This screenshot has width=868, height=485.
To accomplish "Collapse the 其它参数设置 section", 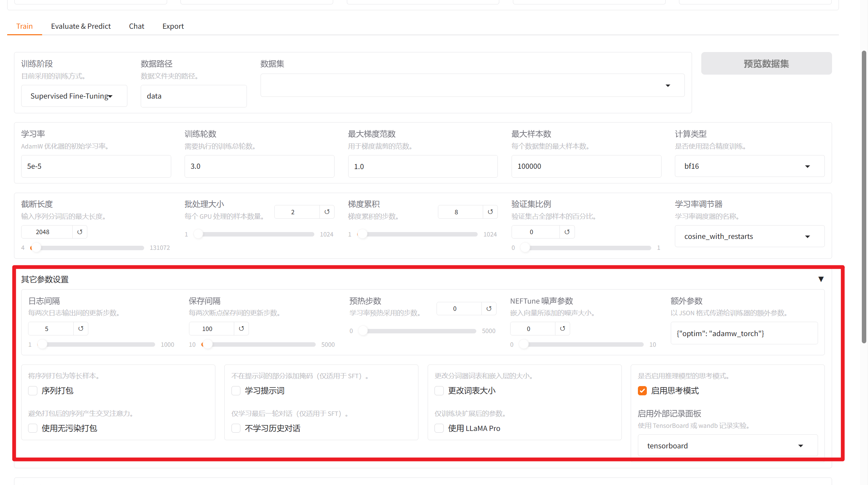I will click(821, 279).
